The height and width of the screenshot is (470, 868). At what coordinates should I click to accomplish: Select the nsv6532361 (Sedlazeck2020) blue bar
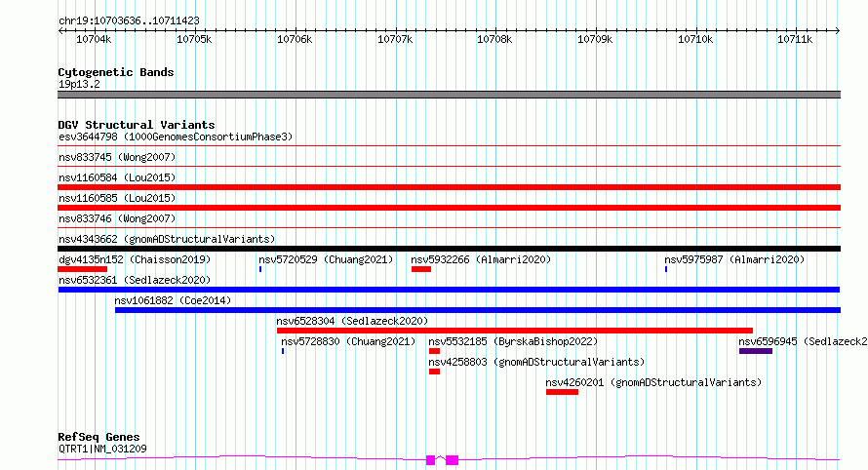[x=449, y=290]
